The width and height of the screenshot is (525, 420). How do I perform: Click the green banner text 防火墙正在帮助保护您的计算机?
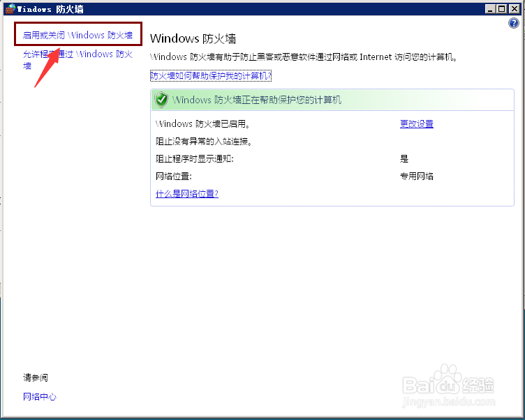(x=257, y=100)
